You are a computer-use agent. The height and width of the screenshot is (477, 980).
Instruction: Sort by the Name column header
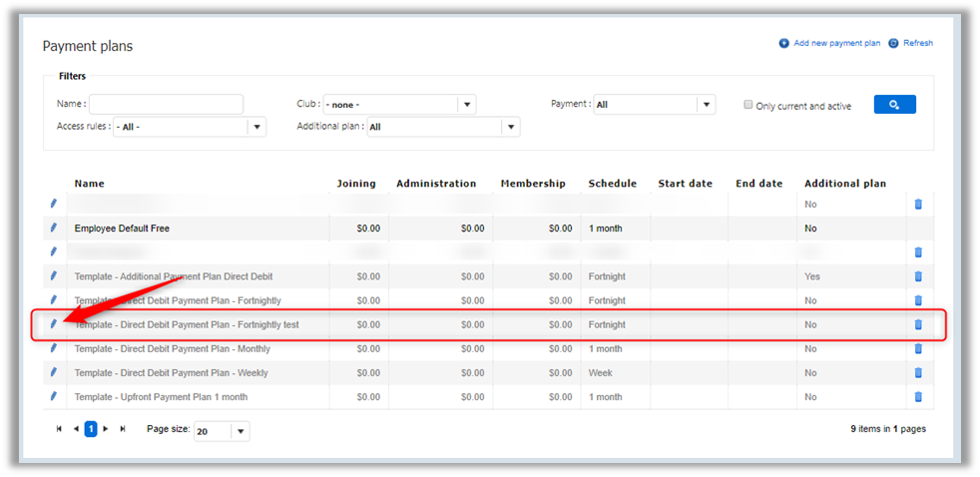pyautogui.click(x=89, y=184)
